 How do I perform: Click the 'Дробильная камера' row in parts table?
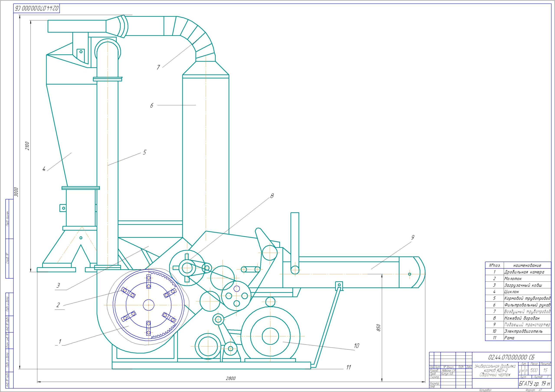coord(518,272)
